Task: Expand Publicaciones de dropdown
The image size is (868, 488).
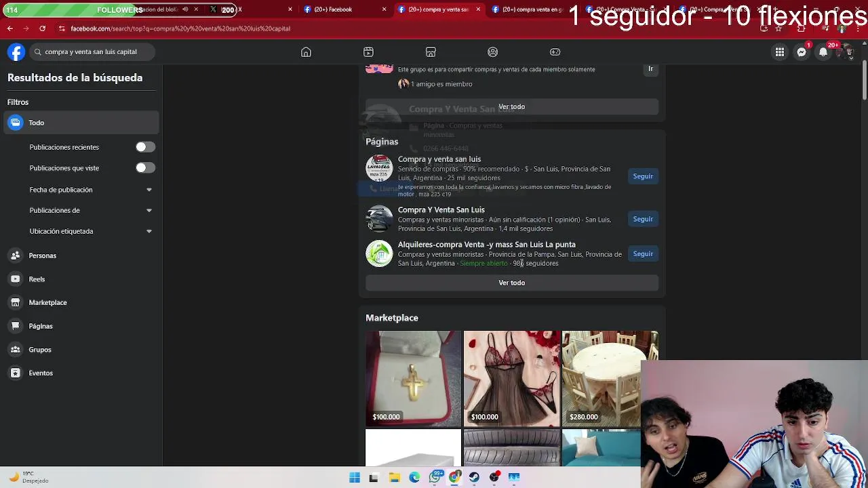Action: [149, 210]
